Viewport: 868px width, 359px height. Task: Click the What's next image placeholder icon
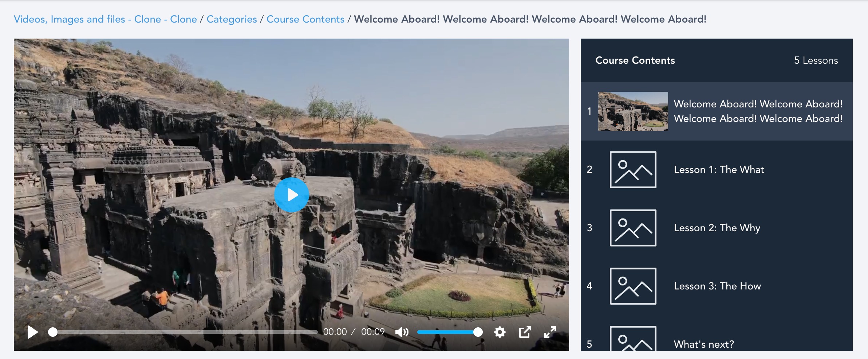coord(633,339)
